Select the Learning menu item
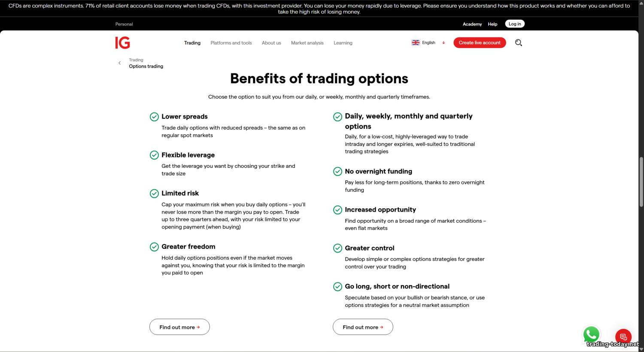Image resolution: width=644 pixels, height=352 pixels. pyautogui.click(x=343, y=43)
